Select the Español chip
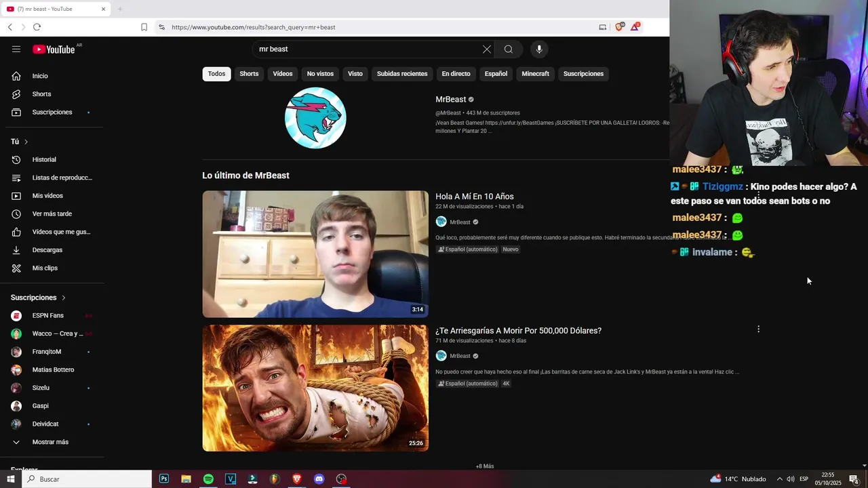The width and height of the screenshot is (868, 488). coord(496,74)
